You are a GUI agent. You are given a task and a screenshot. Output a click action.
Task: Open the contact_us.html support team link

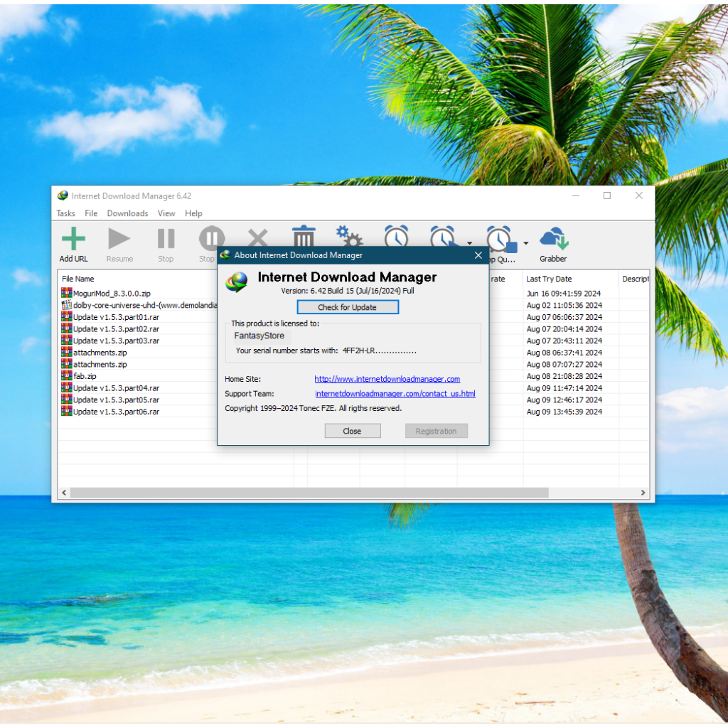[395, 393]
